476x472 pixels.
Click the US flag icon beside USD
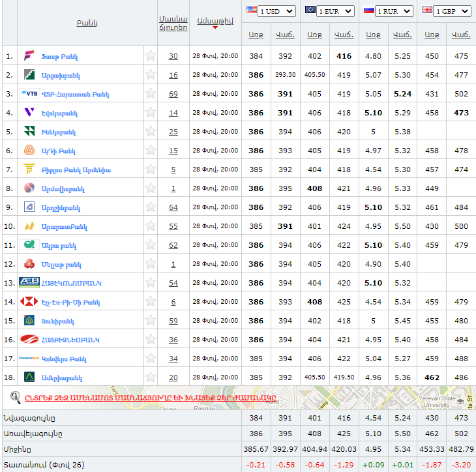coord(251,9)
